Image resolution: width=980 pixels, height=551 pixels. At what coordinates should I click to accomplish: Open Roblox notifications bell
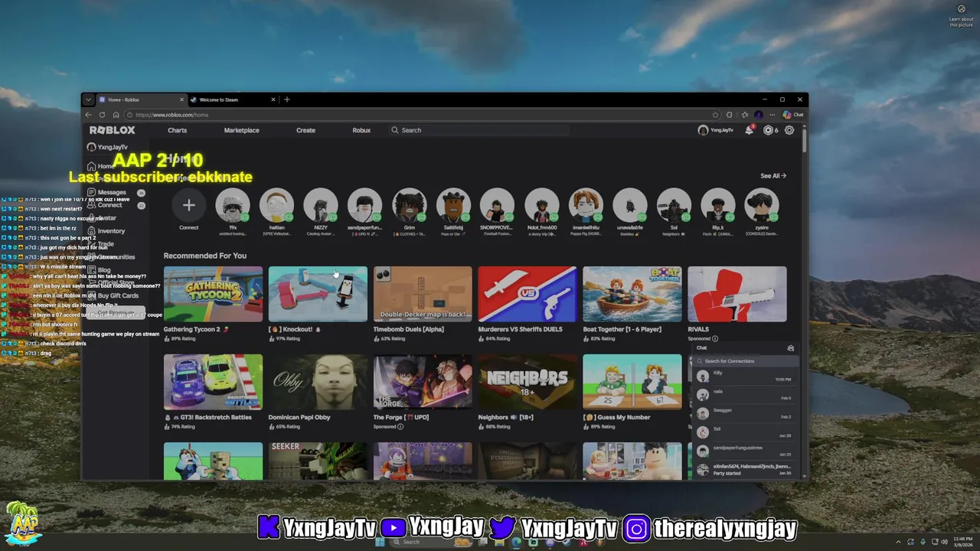tap(749, 130)
